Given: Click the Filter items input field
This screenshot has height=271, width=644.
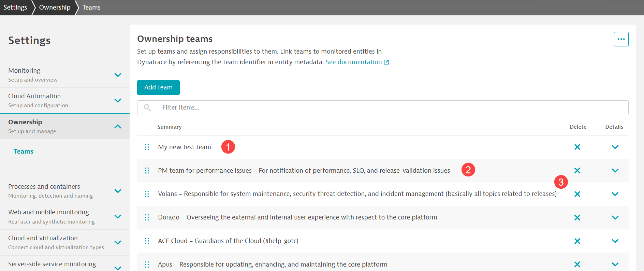Looking at the screenshot, I should tap(389, 108).
